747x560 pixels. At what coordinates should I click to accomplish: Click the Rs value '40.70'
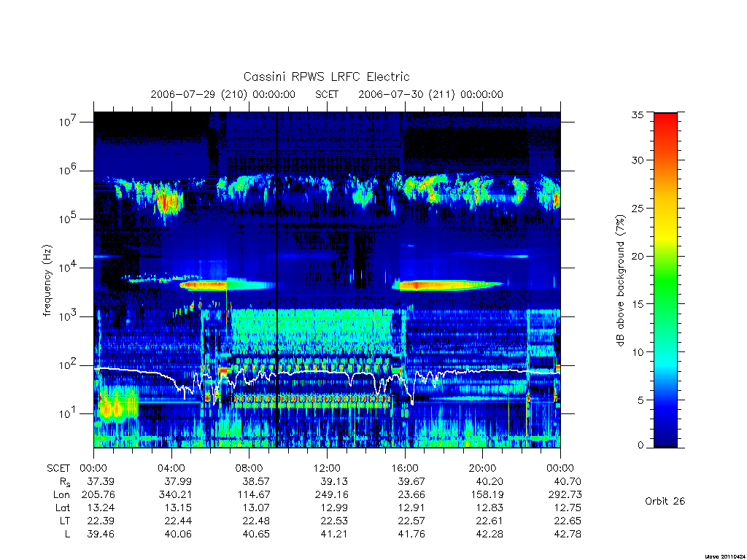click(x=568, y=481)
